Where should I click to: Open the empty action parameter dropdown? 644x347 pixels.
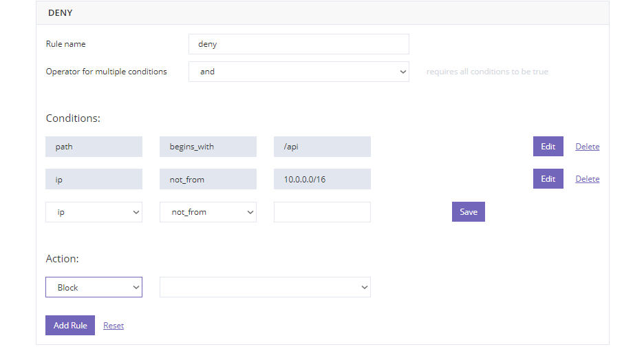coord(265,287)
